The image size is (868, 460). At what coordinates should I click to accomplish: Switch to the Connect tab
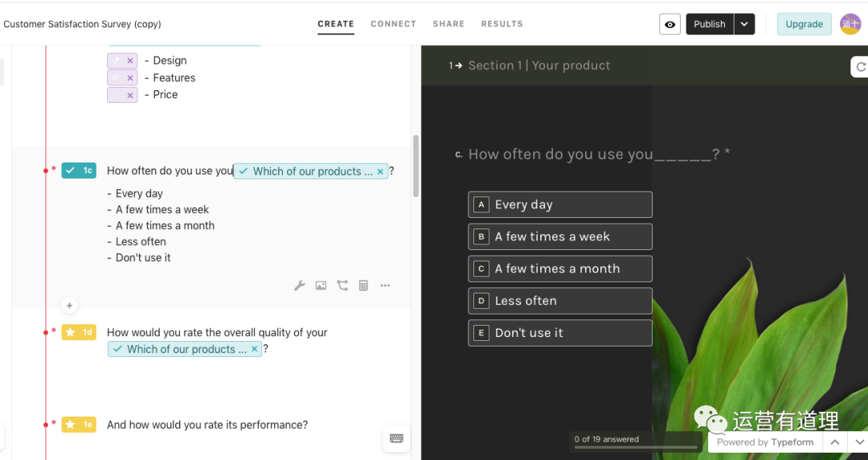tap(393, 24)
